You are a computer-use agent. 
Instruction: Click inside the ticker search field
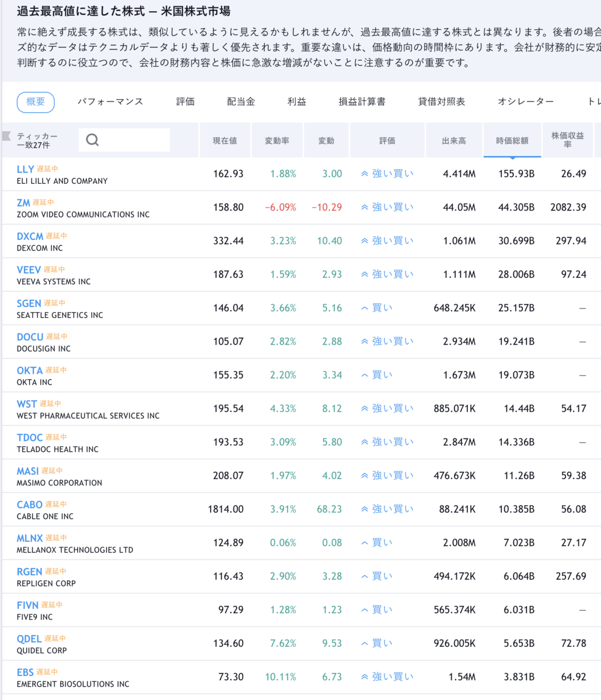[124, 140]
